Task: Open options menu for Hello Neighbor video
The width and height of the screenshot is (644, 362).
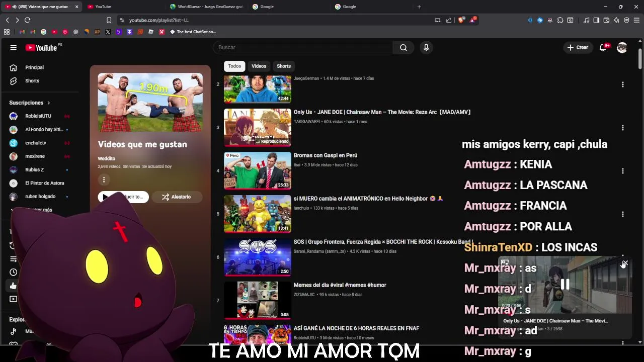Action: 623,214
